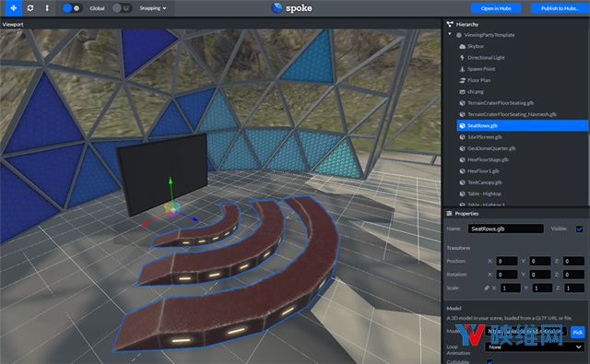This screenshot has width=590, height=364.
Task: Select the Scale tool in toolbar
Action: click(47, 8)
